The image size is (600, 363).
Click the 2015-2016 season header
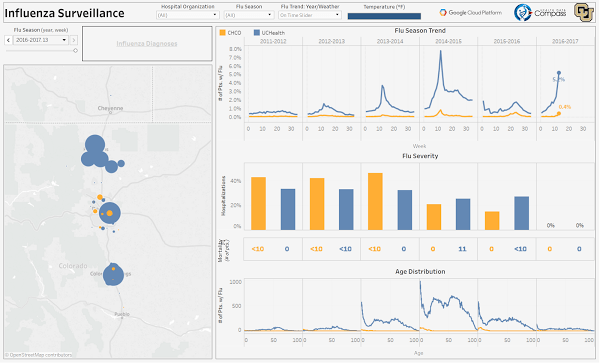point(507,41)
